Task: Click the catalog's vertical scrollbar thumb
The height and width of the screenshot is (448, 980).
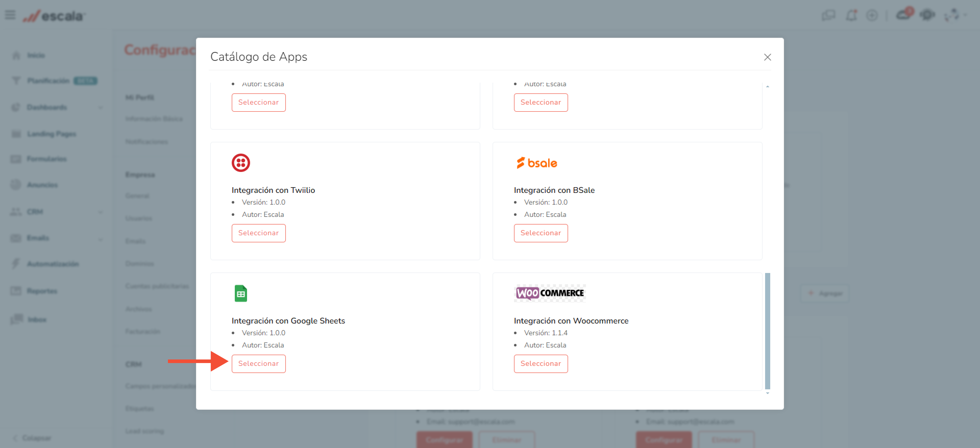Action: pyautogui.click(x=767, y=331)
